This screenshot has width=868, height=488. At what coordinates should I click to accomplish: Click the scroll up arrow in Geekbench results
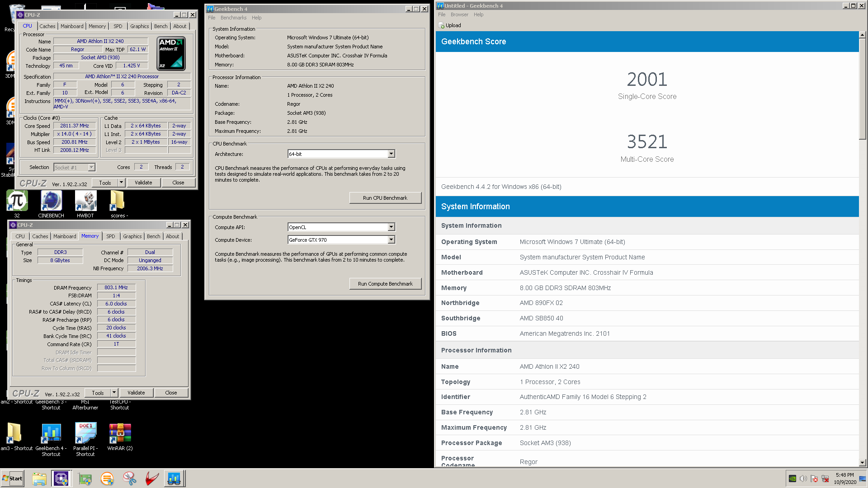coord(862,35)
